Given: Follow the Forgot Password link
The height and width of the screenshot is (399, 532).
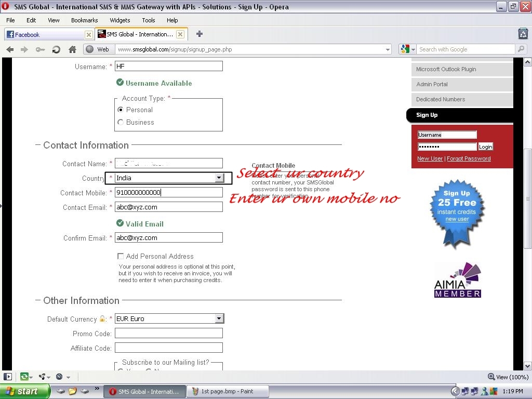Looking at the screenshot, I should 469,158.
